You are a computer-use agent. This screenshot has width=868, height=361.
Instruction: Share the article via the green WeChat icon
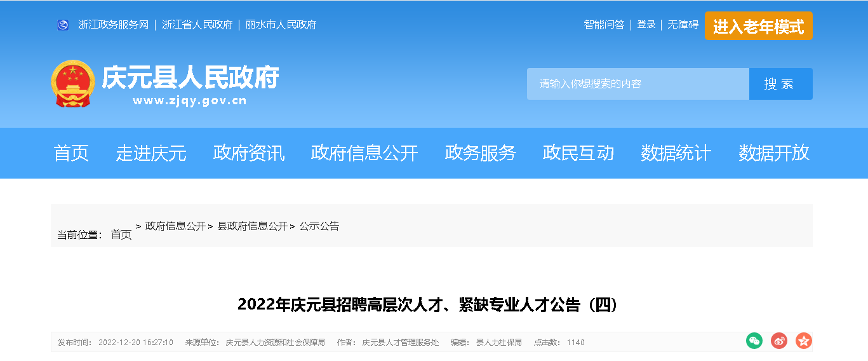pyautogui.click(x=754, y=341)
